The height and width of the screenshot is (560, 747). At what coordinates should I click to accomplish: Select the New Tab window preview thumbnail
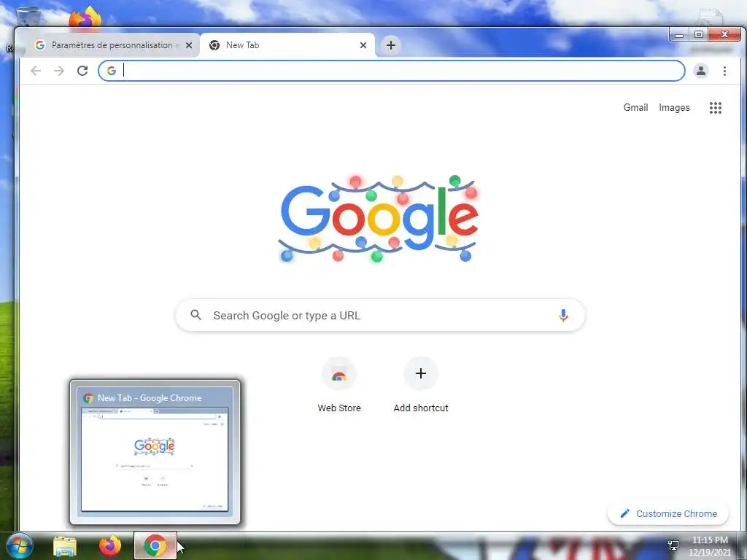coord(155,452)
